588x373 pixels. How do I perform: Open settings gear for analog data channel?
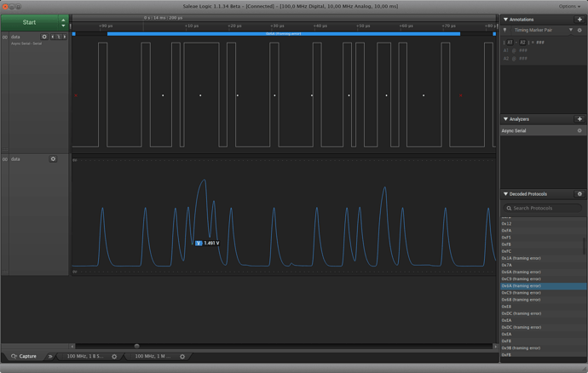(53, 159)
